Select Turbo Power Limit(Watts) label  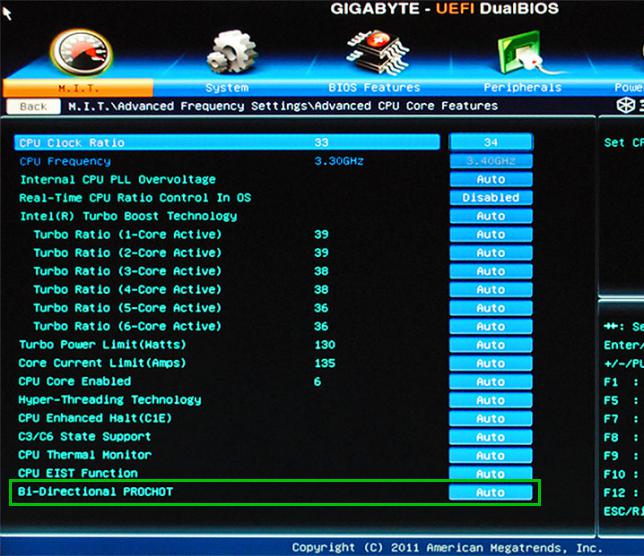pyautogui.click(x=103, y=345)
